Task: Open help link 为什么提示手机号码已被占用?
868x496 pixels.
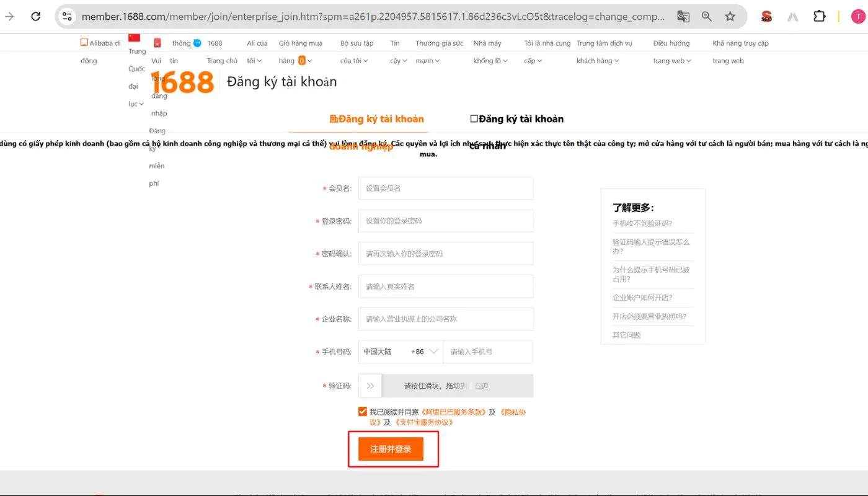Action: click(651, 275)
